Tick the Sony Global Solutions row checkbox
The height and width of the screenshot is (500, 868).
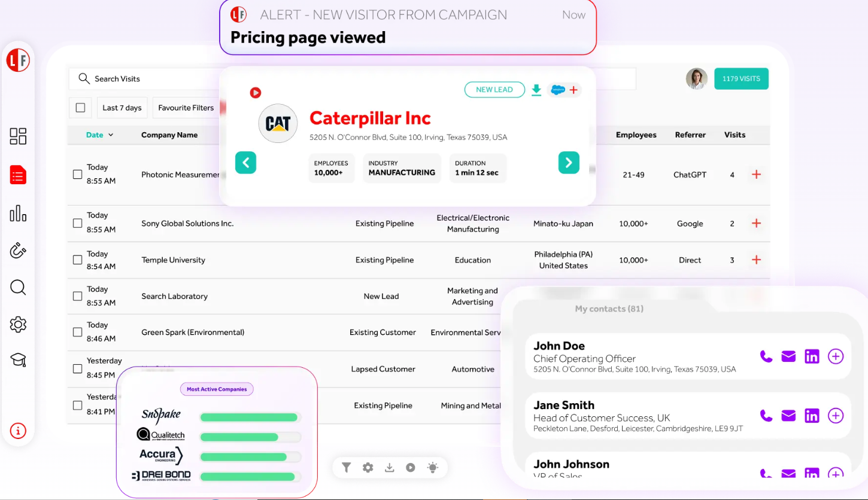[x=77, y=223]
